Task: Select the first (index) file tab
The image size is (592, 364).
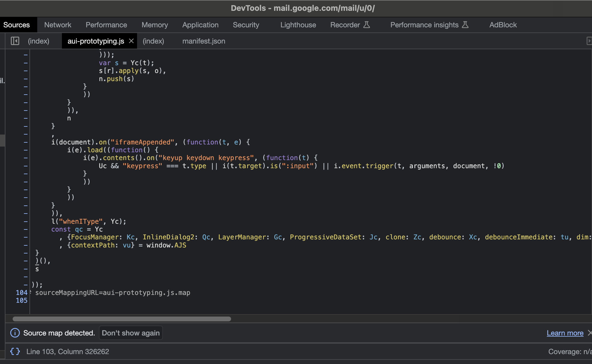Action: point(38,41)
